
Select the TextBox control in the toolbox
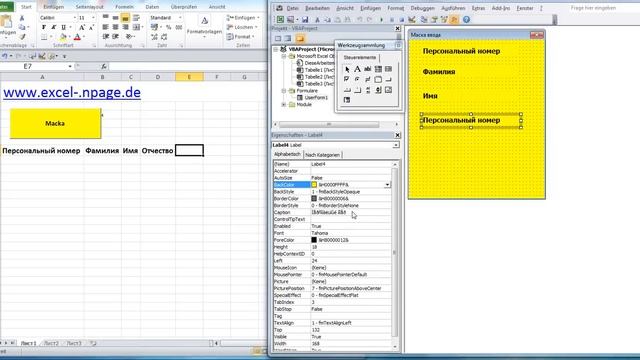click(367, 69)
